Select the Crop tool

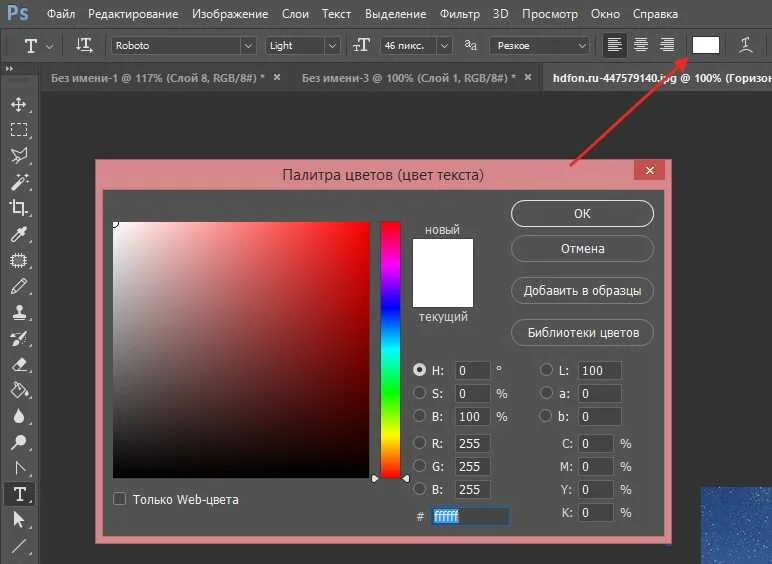[19, 208]
